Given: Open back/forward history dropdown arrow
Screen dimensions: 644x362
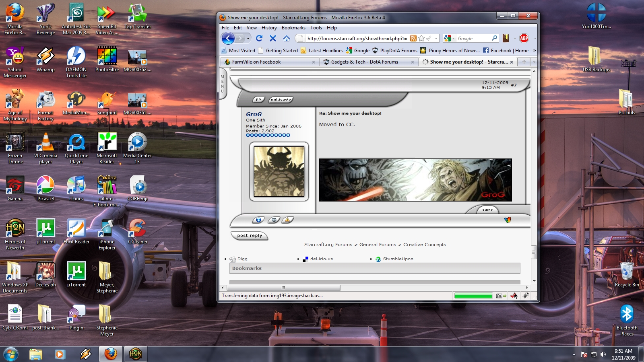Looking at the screenshot, I should click(x=248, y=38).
